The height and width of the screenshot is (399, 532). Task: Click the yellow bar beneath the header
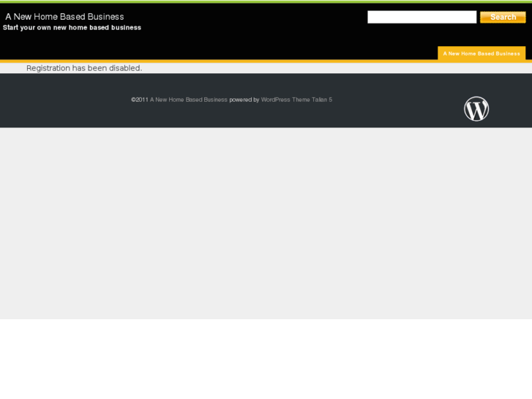point(217,61)
